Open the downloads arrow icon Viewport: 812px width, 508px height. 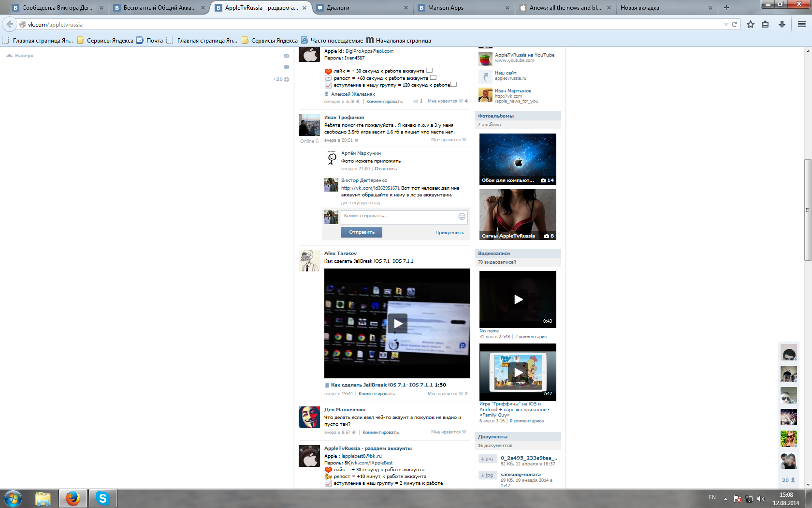point(782,24)
